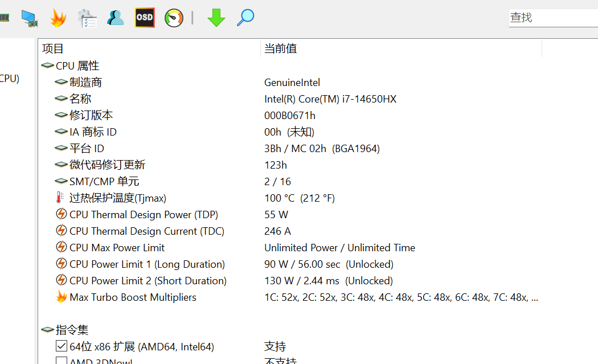The height and width of the screenshot is (364, 598).
Task: Click the 100 °C (212 °F) value
Action: point(300,198)
